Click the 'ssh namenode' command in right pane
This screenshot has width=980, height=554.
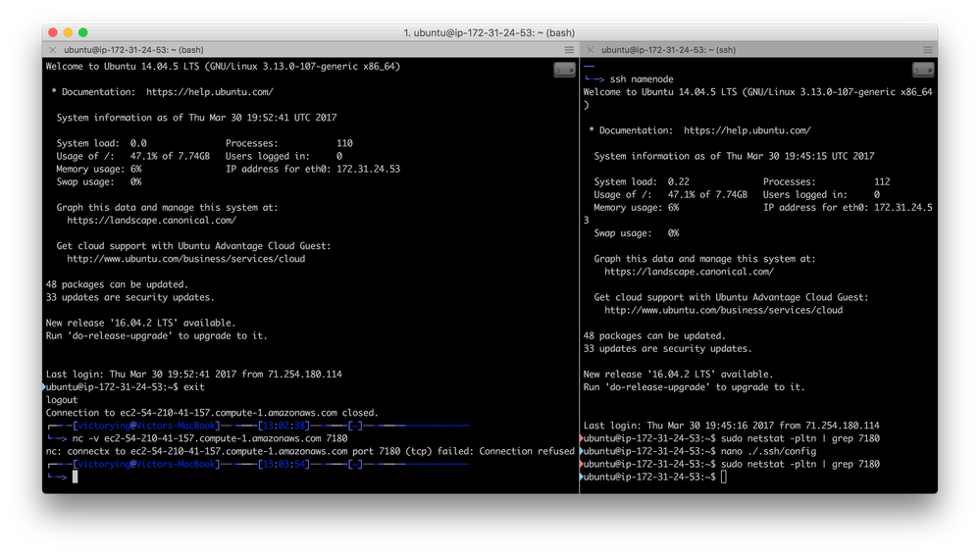pos(642,79)
